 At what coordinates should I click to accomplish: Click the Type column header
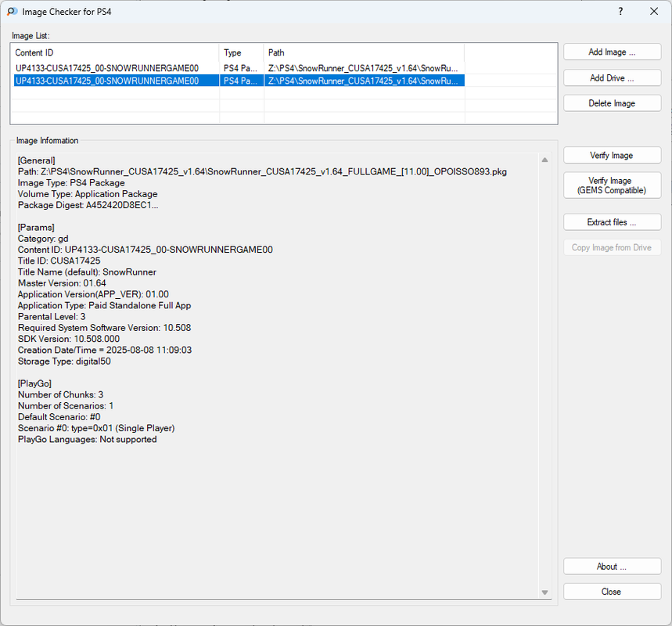click(x=241, y=52)
